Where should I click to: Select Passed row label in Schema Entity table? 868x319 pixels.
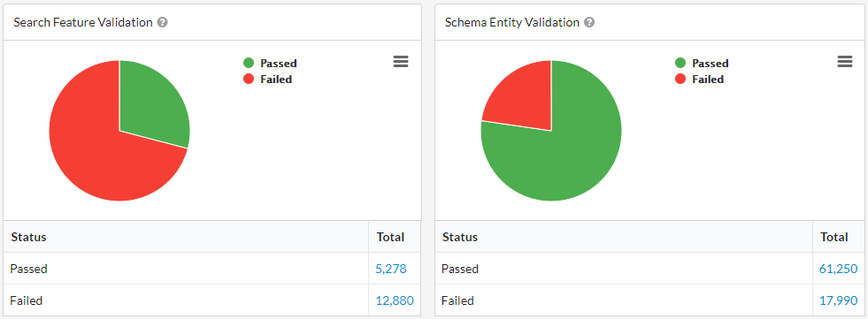point(460,270)
